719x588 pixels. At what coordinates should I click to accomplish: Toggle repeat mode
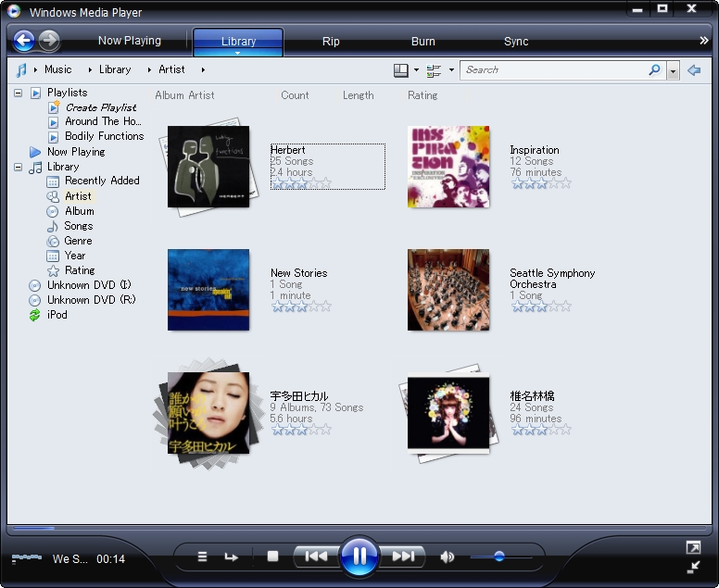click(x=231, y=557)
